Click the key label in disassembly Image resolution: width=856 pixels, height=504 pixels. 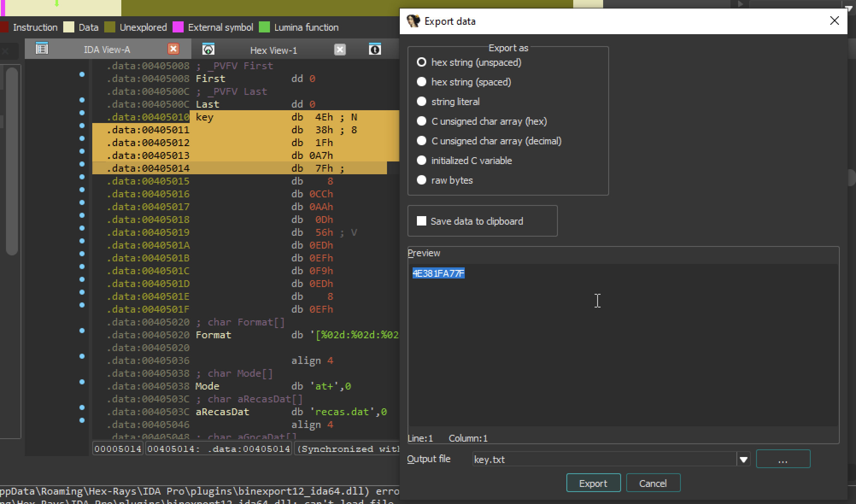pos(205,117)
